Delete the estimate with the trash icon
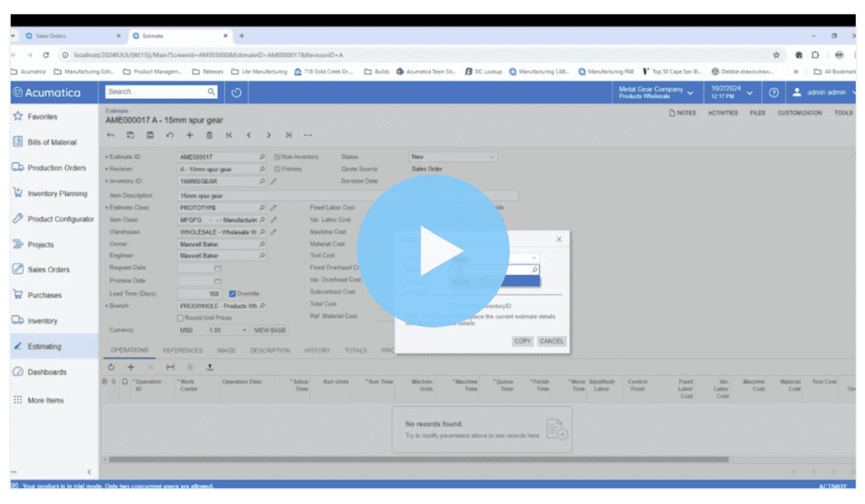This screenshot has height=504, width=865. 209,135
